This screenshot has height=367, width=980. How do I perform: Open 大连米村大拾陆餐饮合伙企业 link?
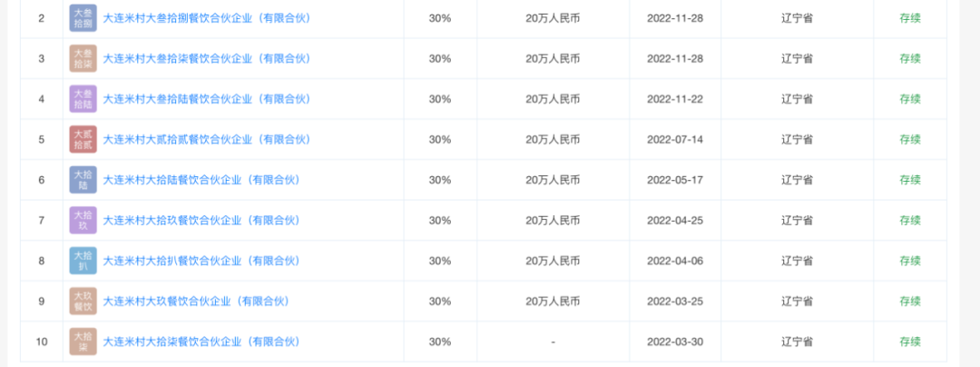click(x=201, y=180)
